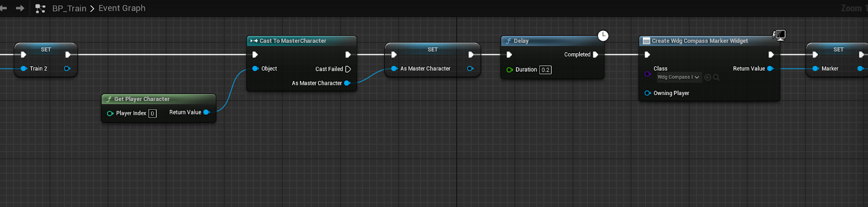Select the Train 2 SET node title

pyautogui.click(x=46, y=49)
